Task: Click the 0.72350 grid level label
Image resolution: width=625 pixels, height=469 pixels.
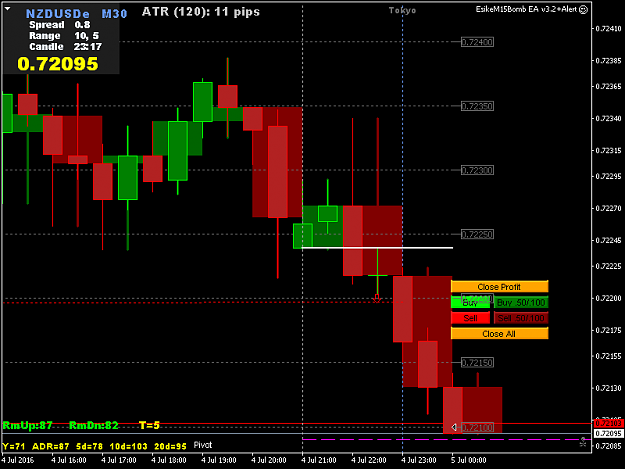Action: 478,106
